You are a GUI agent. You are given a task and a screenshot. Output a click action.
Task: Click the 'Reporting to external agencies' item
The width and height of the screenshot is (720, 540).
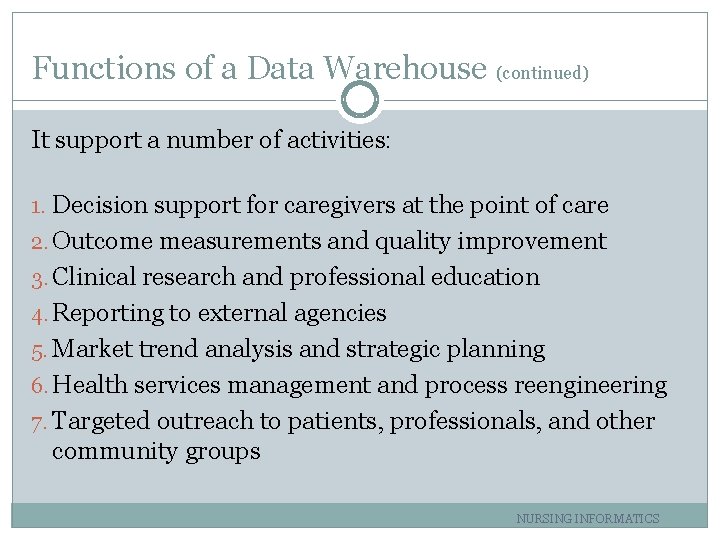tap(219, 313)
